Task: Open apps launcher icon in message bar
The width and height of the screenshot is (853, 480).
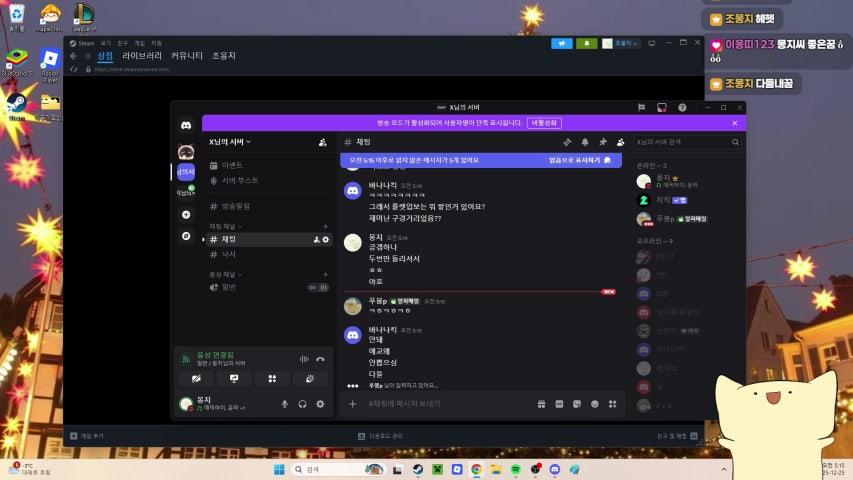Action: click(x=613, y=404)
